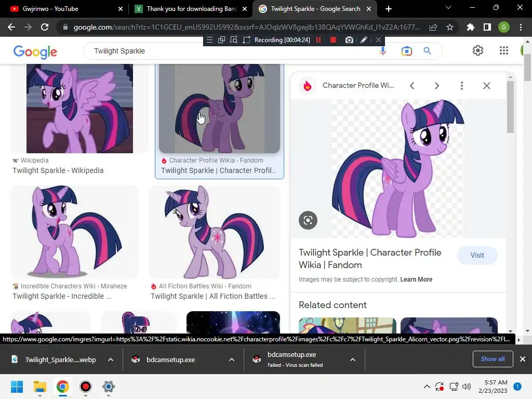Open clock and date 5:57 AM
The image size is (532, 399).
click(493, 387)
